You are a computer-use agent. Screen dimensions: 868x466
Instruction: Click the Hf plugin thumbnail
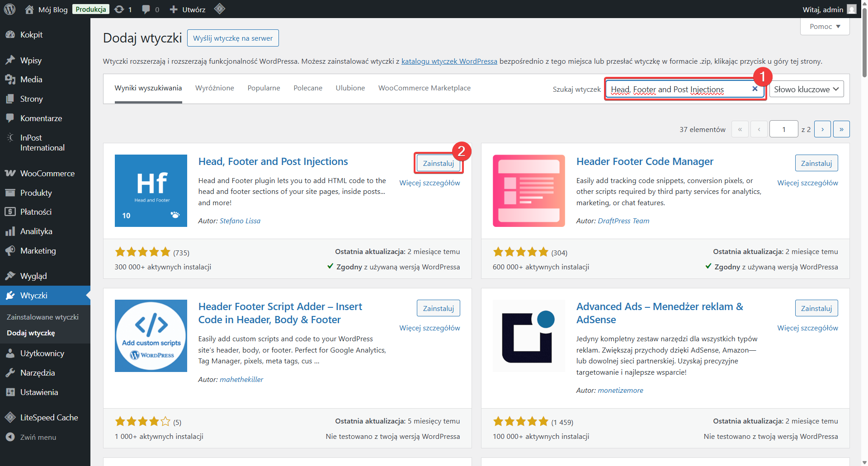tap(151, 191)
